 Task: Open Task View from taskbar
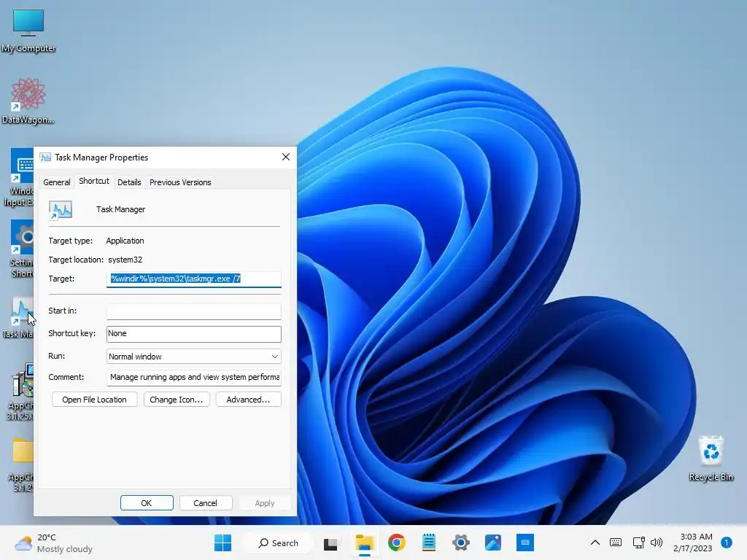[330, 543]
